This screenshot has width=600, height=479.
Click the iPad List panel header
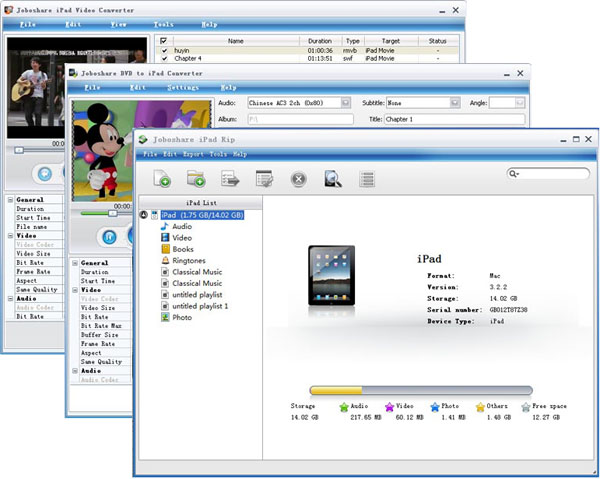pos(201,203)
